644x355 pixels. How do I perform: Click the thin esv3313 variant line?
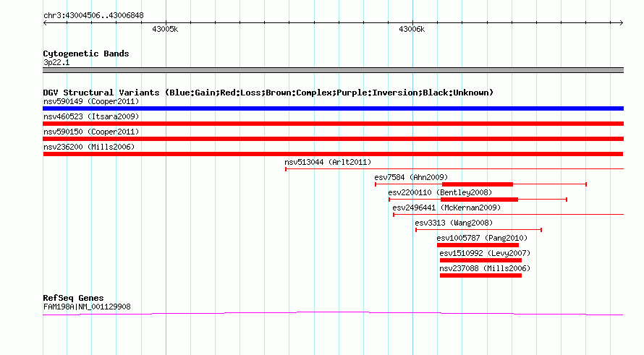tap(478, 230)
